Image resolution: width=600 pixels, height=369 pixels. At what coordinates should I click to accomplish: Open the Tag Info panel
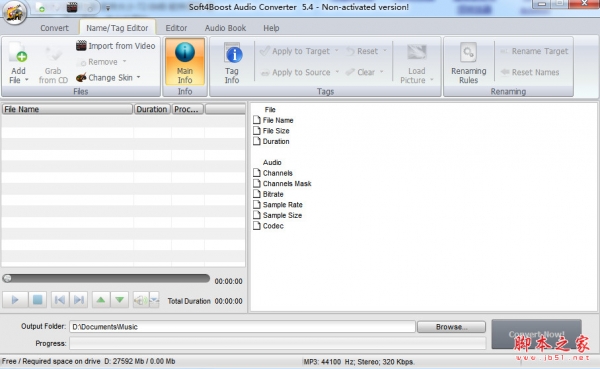click(x=232, y=64)
